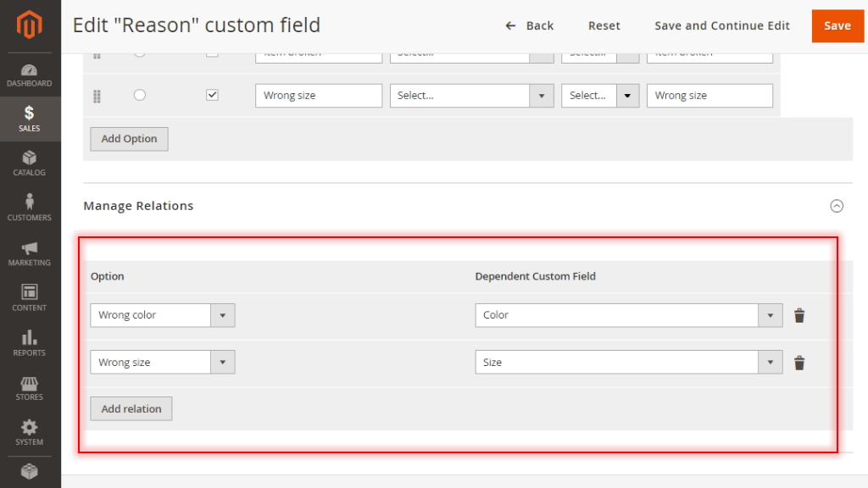Open the Color dependent field dropdown
Screen dimensions: 868x488
pos(628,315)
